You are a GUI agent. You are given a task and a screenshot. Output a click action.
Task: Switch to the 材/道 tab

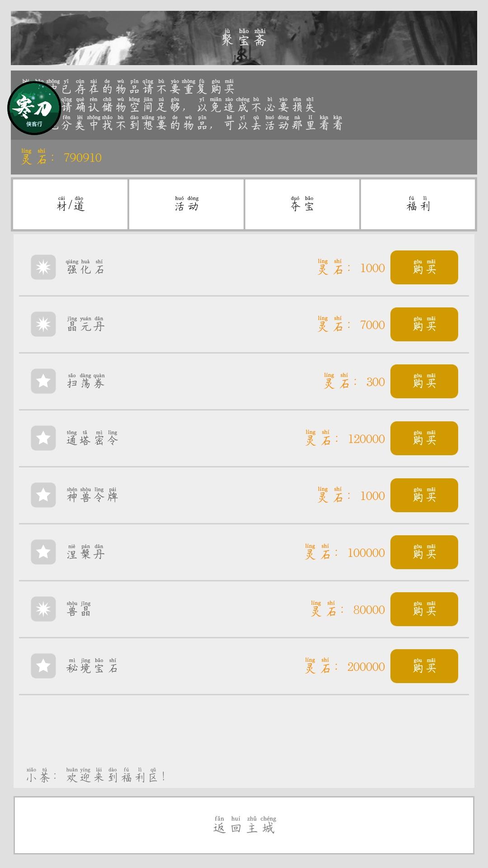(70, 204)
